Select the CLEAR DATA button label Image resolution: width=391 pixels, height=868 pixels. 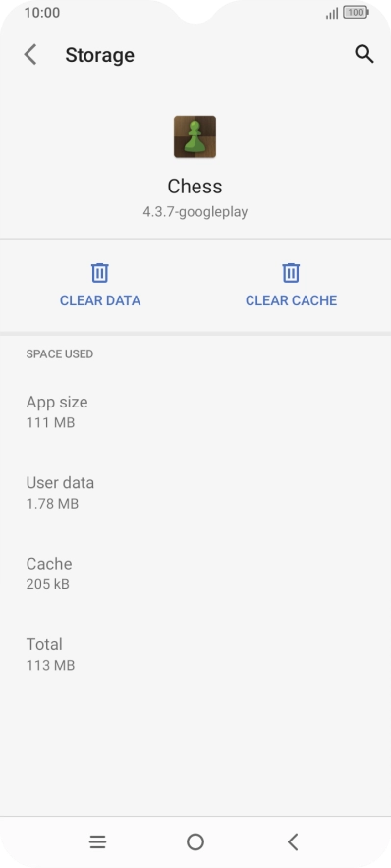(x=100, y=300)
